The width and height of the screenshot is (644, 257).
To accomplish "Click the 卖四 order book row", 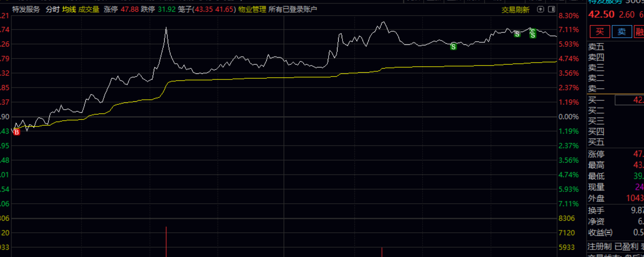I will [x=615, y=57].
